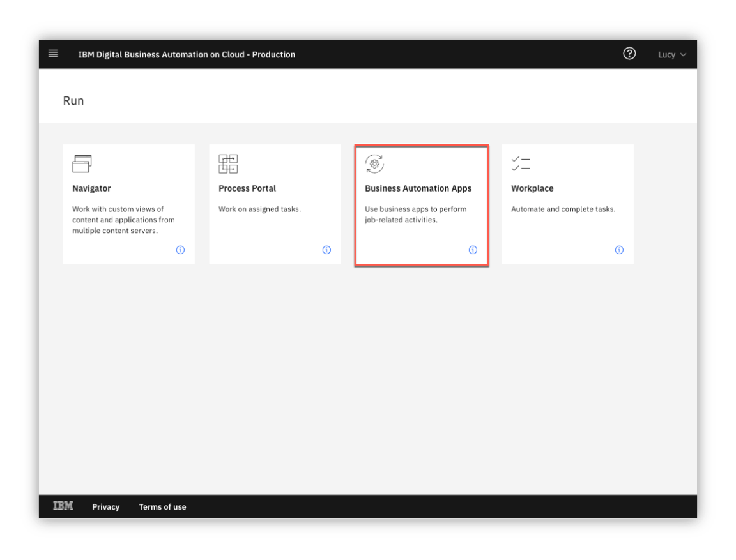The height and width of the screenshot is (560, 736).
Task: Click the IBM Digital Business Automation header title
Action: [x=187, y=55]
